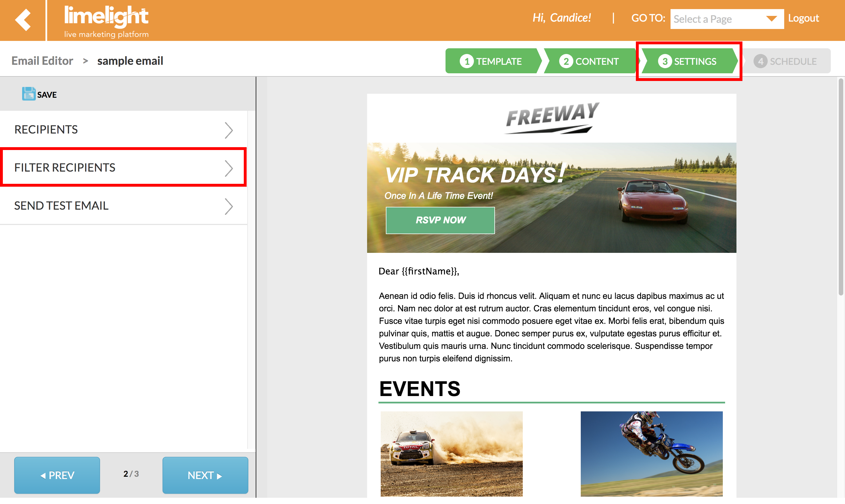Screen dimensions: 845x504
Task: Open the Select a Page dropdown
Action: coord(727,19)
